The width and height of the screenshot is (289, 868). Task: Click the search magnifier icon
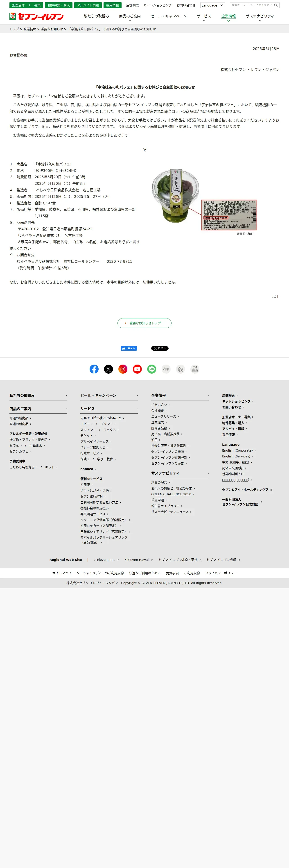tap(276, 5)
